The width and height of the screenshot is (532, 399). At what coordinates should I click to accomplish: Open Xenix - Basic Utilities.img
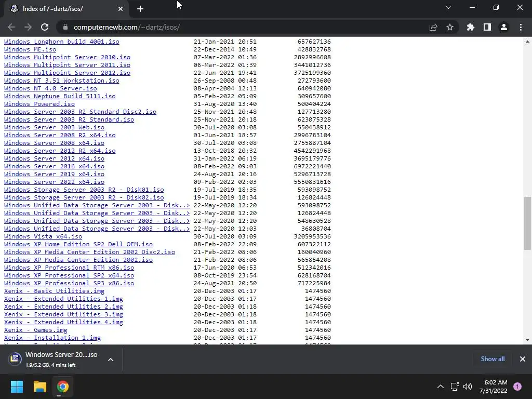coord(54,291)
